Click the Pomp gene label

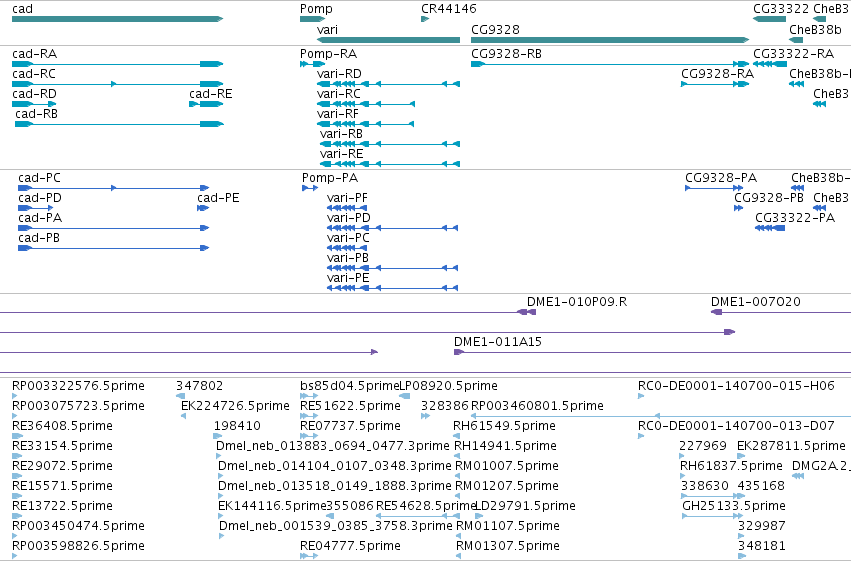pyautogui.click(x=316, y=9)
